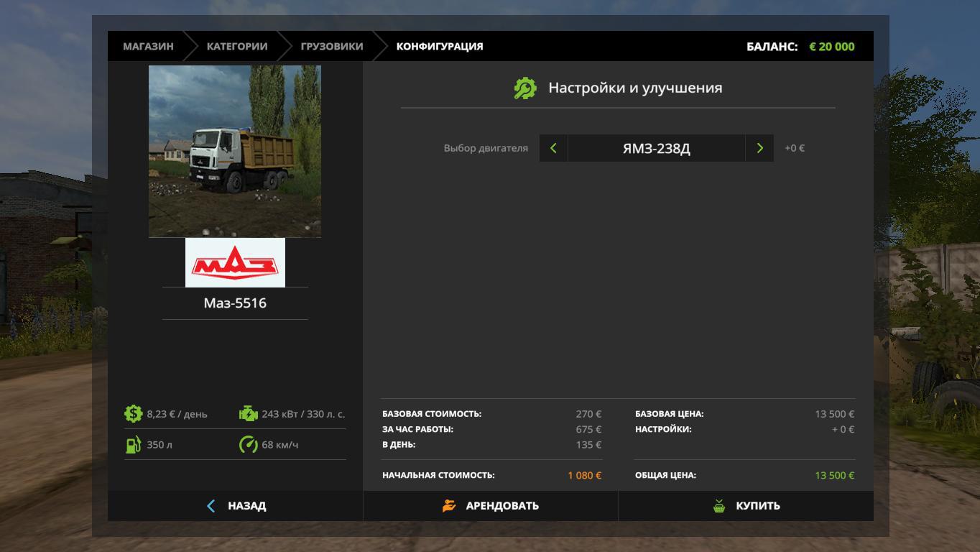Select previous engine with left arrow
This screenshot has width=980, height=552.
[x=553, y=148]
